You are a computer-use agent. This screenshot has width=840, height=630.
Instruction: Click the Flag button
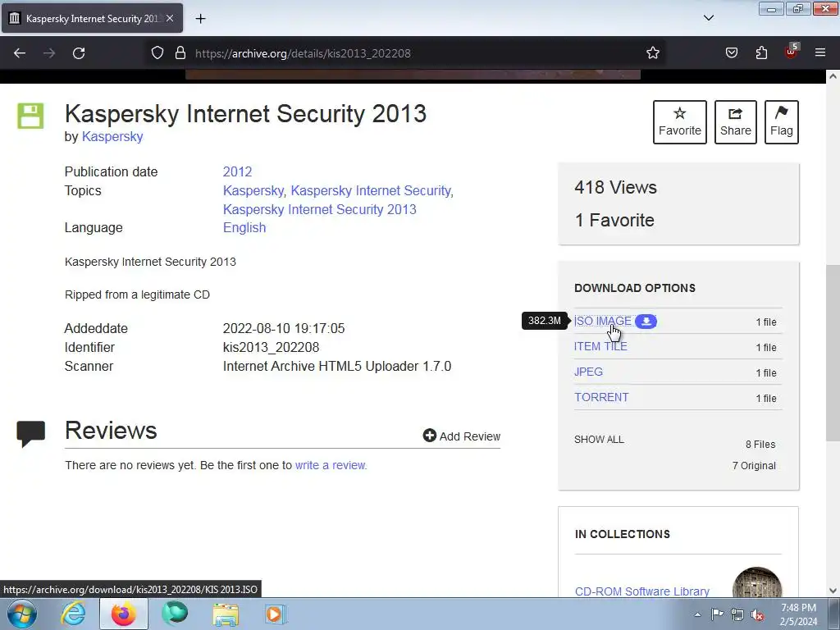(782, 122)
